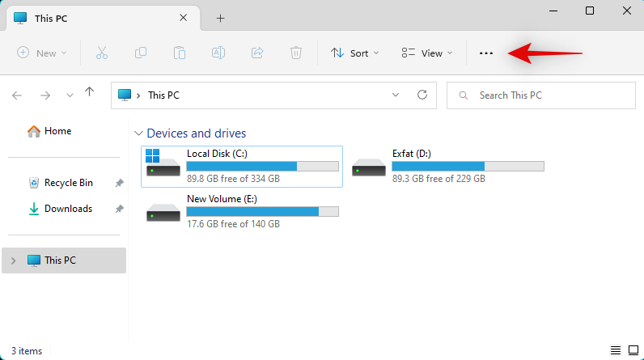Viewport: 644px width, 360px height.
Task: Switch to large icons view layout
Action: point(632,350)
